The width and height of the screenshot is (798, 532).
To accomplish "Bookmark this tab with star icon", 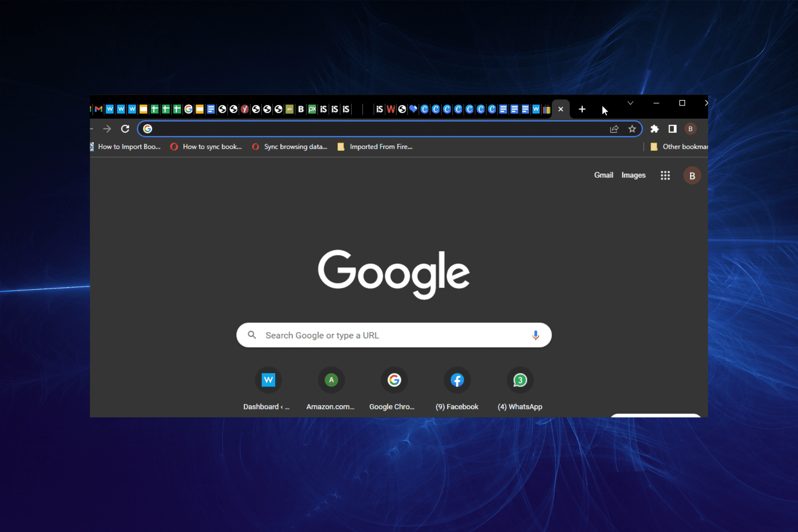I will 632,129.
